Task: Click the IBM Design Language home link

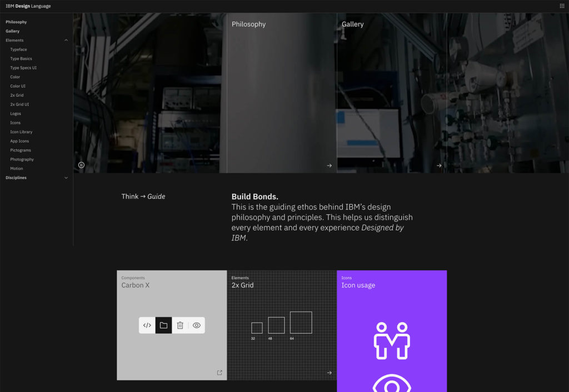Action: 28,6
